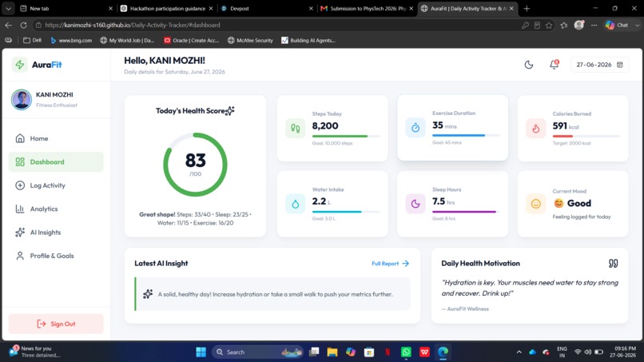Click the calendar icon in the date field
The height and width of the screenshot is (362, 644).
pos(620,65)
